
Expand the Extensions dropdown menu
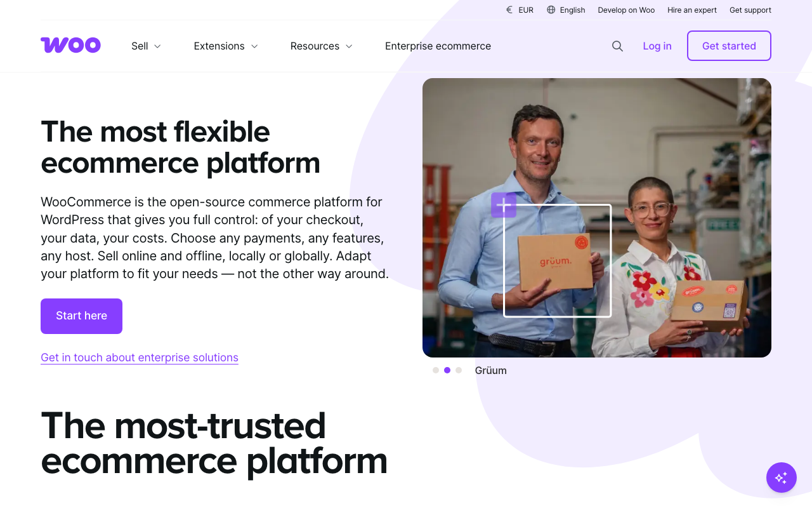226,46
